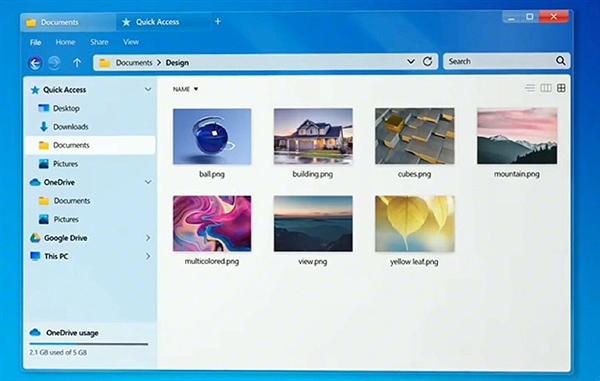Open Pictures under OneDrive

90,219
